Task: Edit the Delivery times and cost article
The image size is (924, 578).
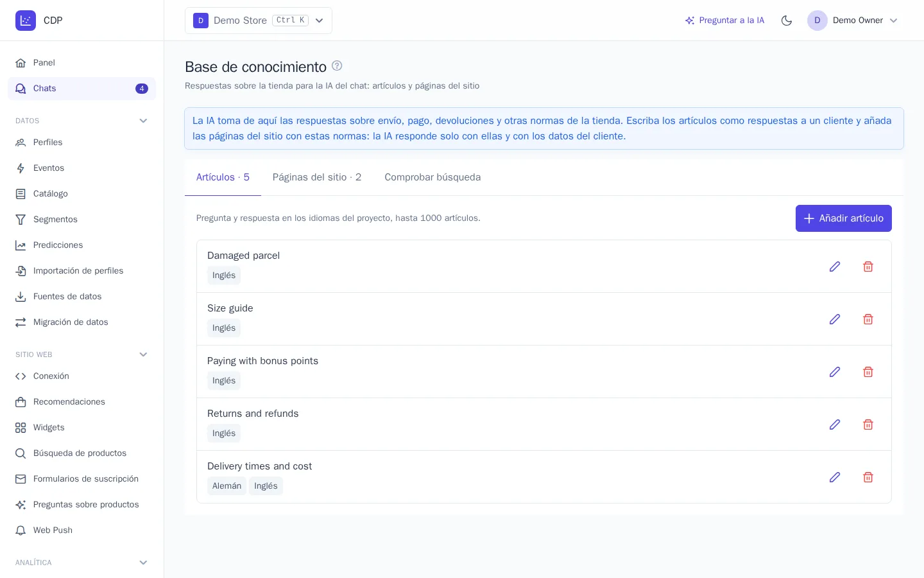Action: [835, 477]
